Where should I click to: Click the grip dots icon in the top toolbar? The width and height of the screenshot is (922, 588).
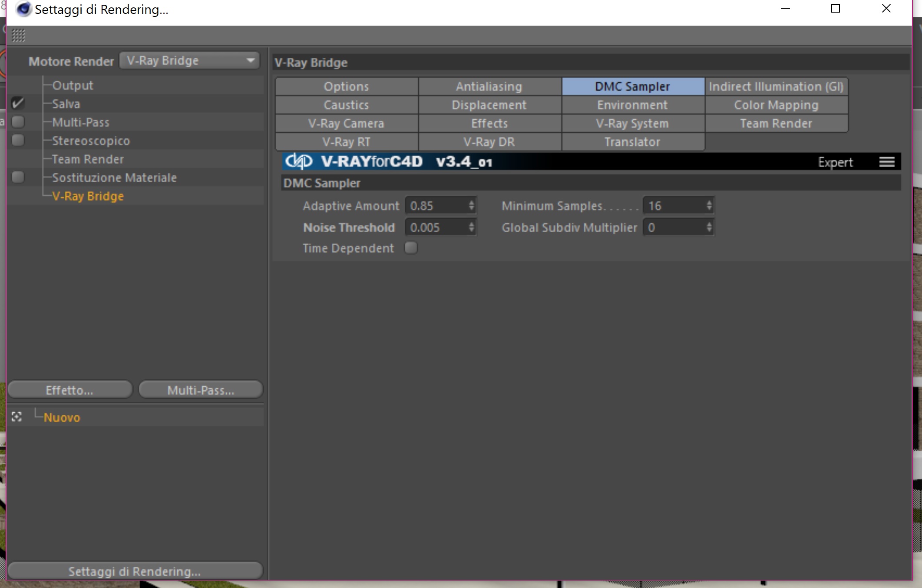tap(18, 35)
